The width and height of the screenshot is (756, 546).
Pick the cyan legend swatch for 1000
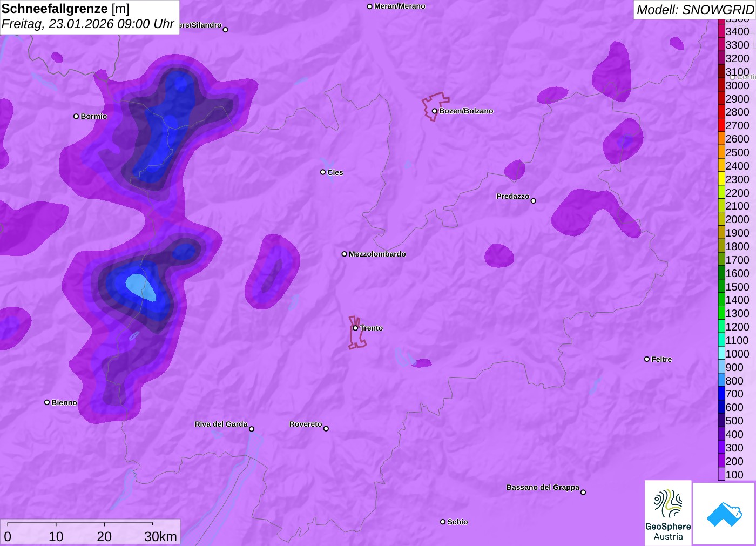click(721, 354)
